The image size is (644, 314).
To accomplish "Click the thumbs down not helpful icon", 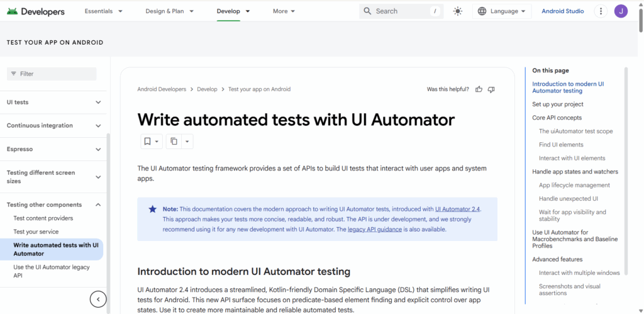I will click(491, 89).
